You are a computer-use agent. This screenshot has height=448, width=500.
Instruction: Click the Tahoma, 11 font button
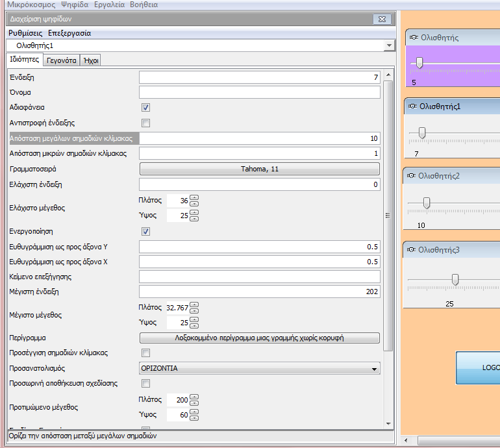[x=260, y=169]
